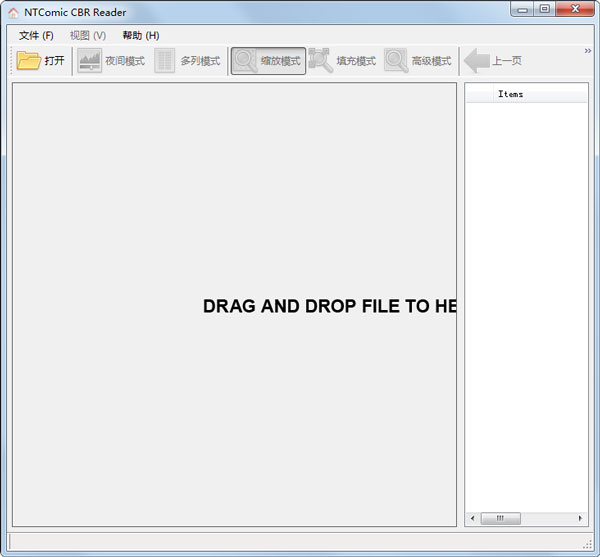This screenshot has height=557, width=600.
Task: Switch to 填充模式 fill mode icon
Action: [320, 60]
